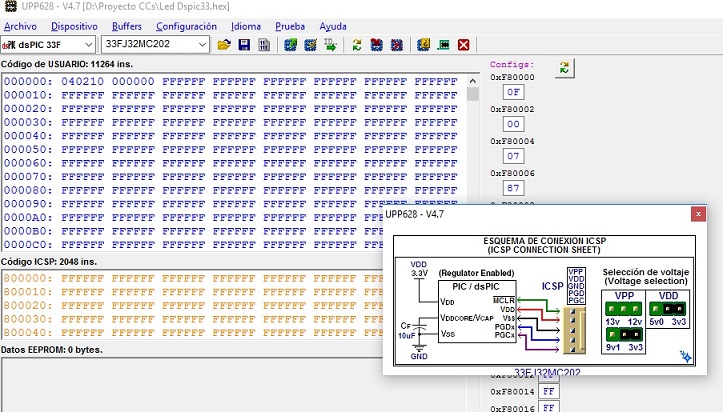Open the Dispositivo menu
Viewport: 723px width, 412px height.
point(74,26)
